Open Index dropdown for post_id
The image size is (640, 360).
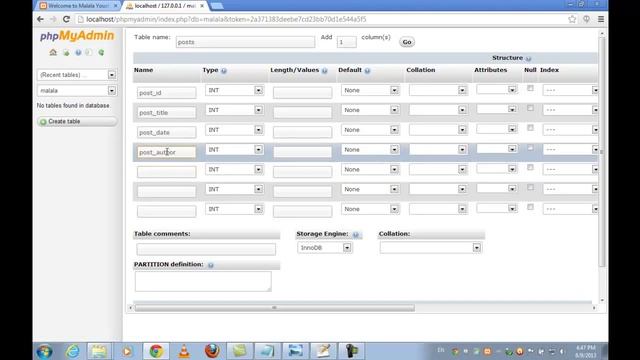click(x=571, y=90)
